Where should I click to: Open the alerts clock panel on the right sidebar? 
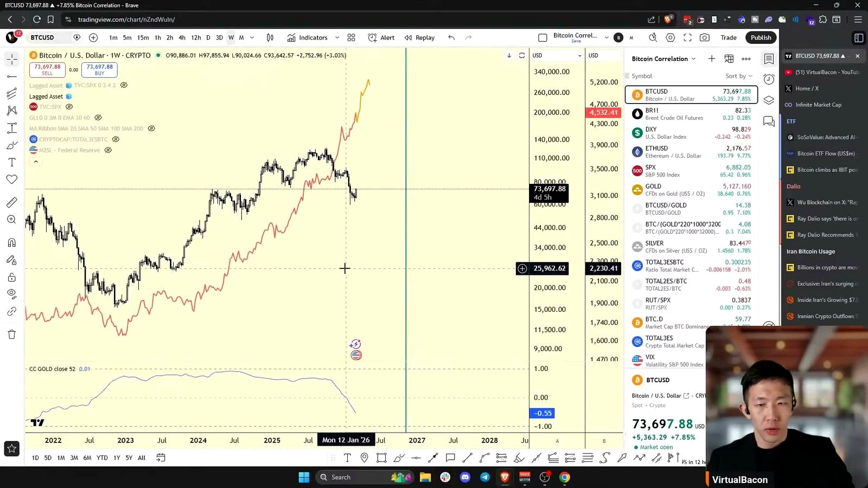click(769, 79)
